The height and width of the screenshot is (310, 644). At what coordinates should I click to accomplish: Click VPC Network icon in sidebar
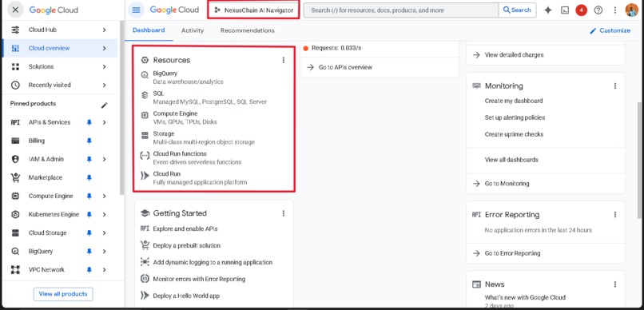[x=15, y=270]
